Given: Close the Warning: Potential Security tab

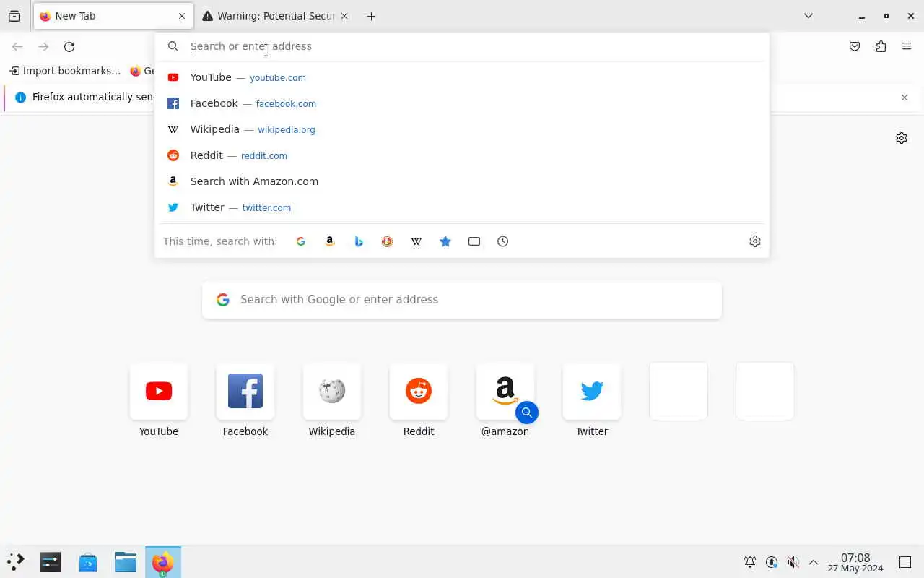Looking at the screenshot, I should click(344, 16).
